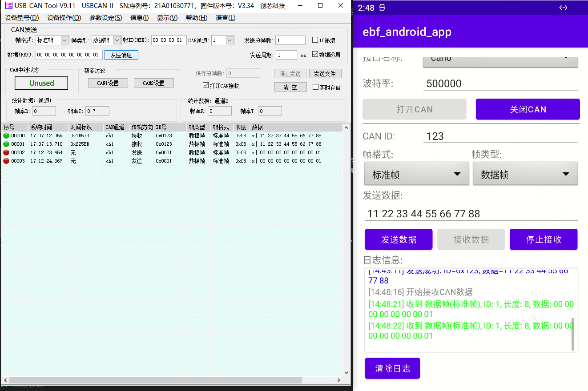The image size is (588, 391).
Task: Expand the 标准帧 dropdown in Android app
Action: coord(416,174)
